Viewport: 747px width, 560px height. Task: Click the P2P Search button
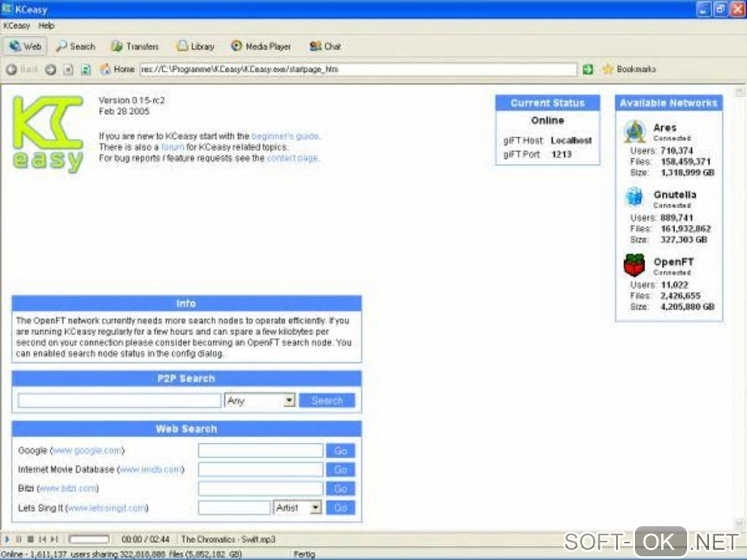click(327, 400)
